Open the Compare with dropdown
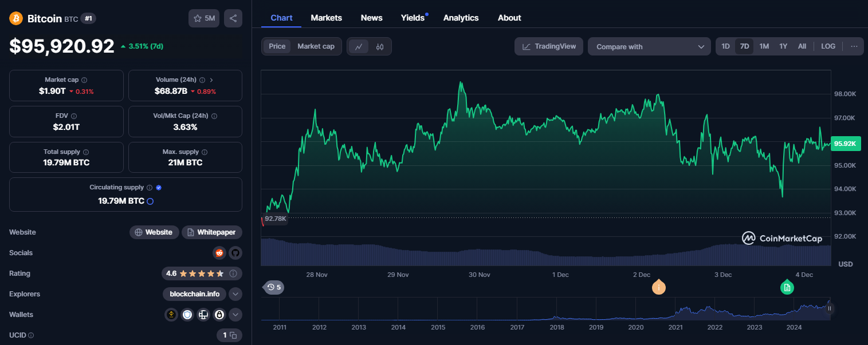 (x=649, y=47)
